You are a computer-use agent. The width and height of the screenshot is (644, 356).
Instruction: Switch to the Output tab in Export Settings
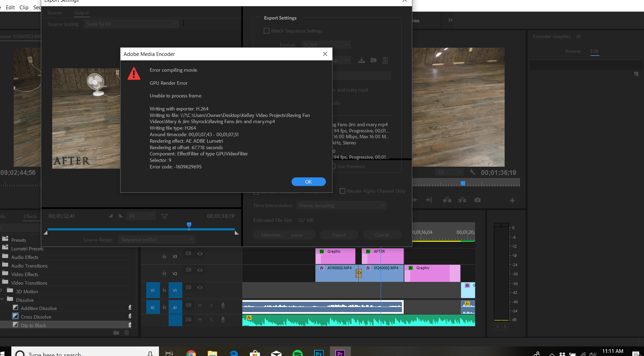[x=81, y=13]
